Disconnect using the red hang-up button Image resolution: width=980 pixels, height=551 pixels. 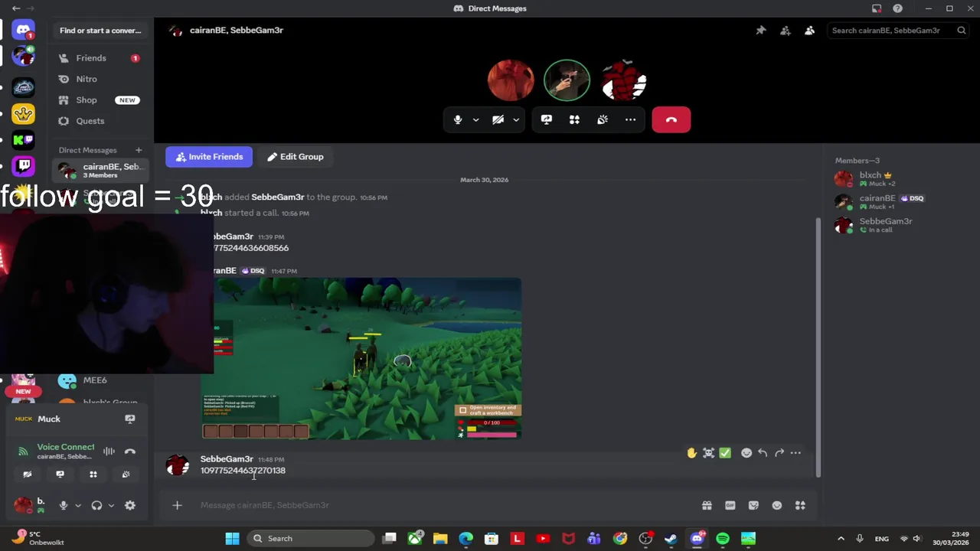tap(671, 120)
